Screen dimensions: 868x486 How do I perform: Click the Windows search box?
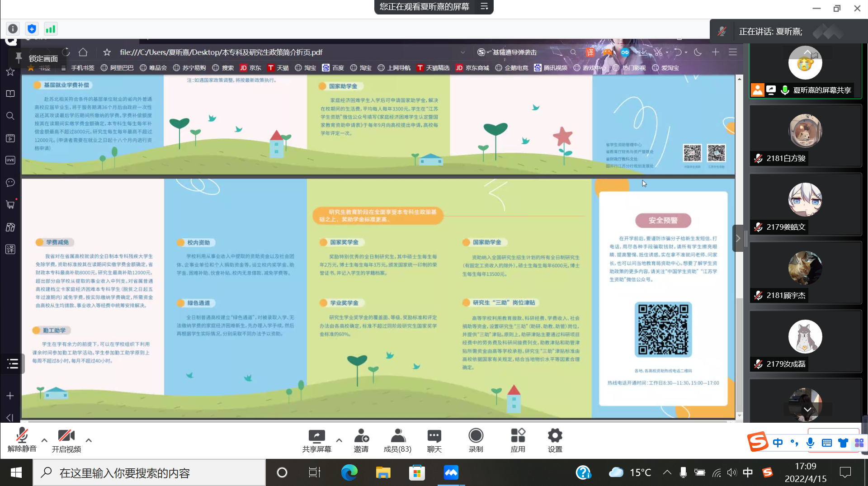149,473
